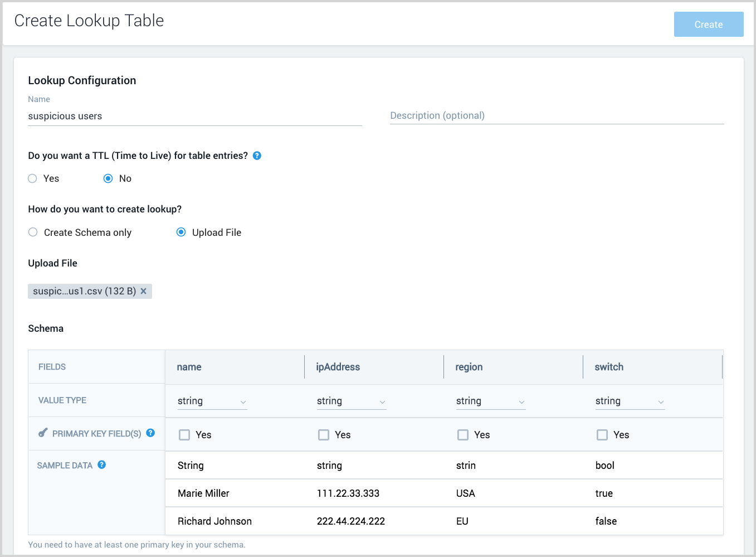Screen dimensions: 756x557
Task: Click the Sample Data help icon
Action: (x=102, y=465)
